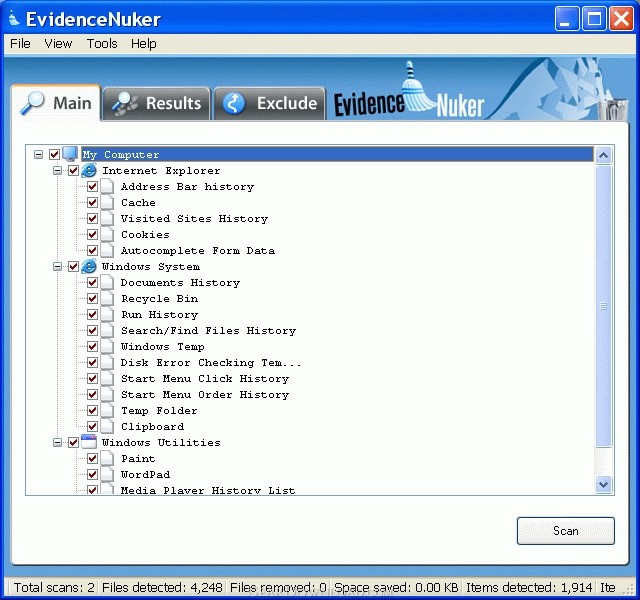This screenshot has height=600, width=640.
Task: Uncheck the Windows Utilities group checkbox
Action: coord(73,442)
